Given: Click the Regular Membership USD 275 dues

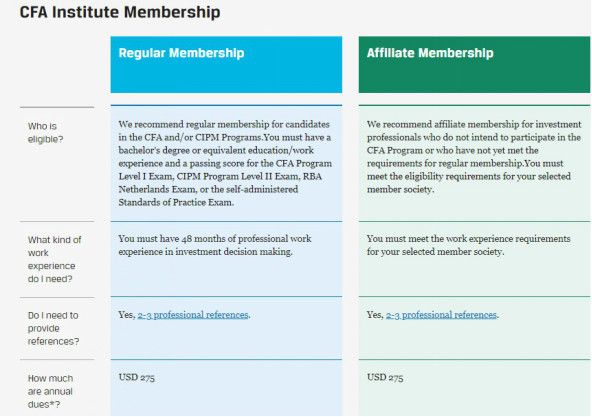Looking at the screenshot, I should (x=136, y=377).
